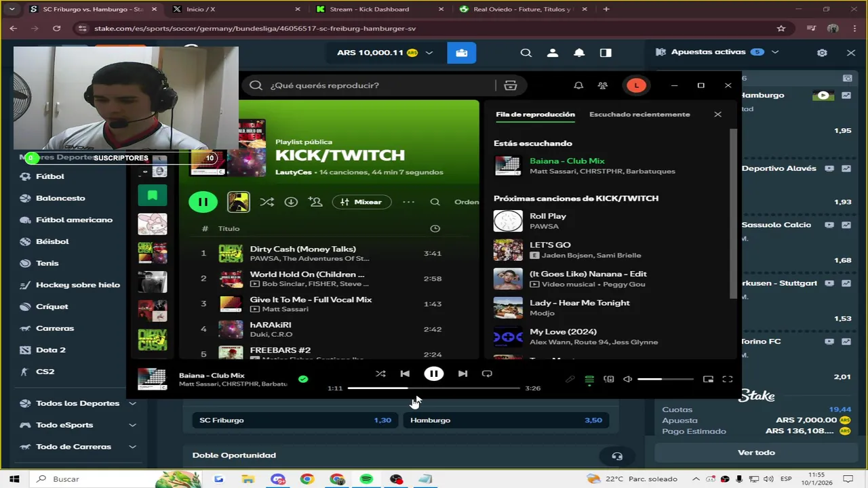The width and height of the screenshot is (868, 488).
Task: Toggle the lyrics microphone icon in Spotify
Action: [x=570, y=380]
